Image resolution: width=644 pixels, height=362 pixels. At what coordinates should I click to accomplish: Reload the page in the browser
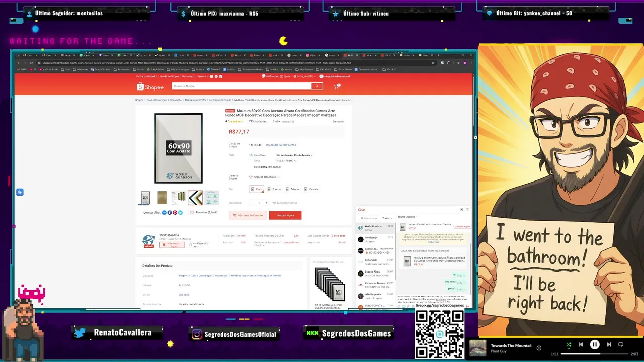pos(31,63)
